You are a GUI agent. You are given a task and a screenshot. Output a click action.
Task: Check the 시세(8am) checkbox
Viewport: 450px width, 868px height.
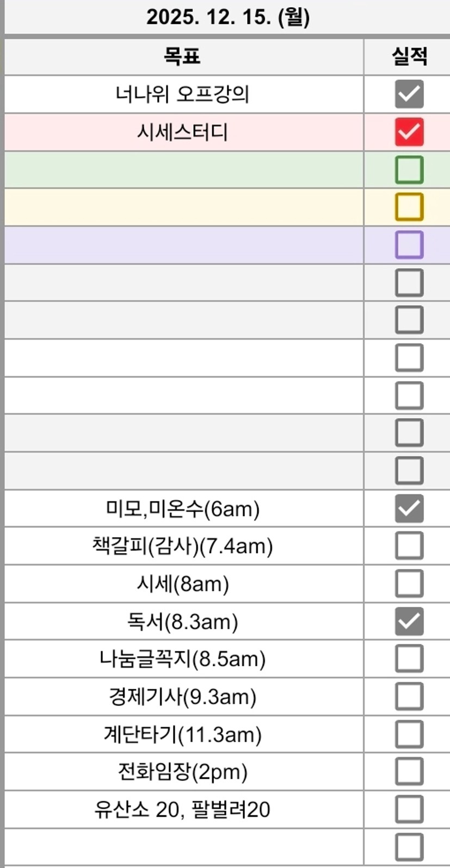point(409,584)
